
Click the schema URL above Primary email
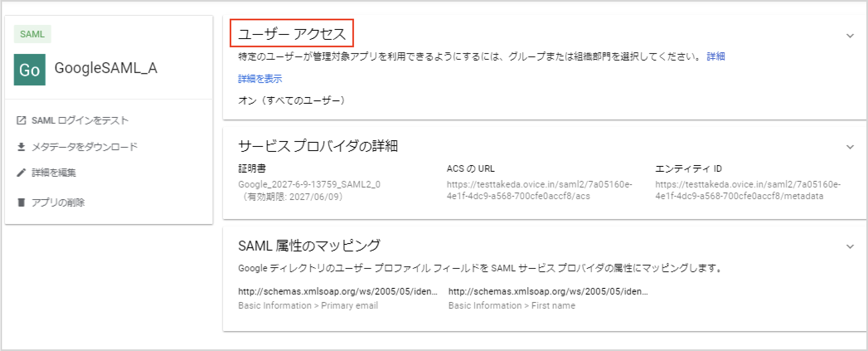coord(338,291)
